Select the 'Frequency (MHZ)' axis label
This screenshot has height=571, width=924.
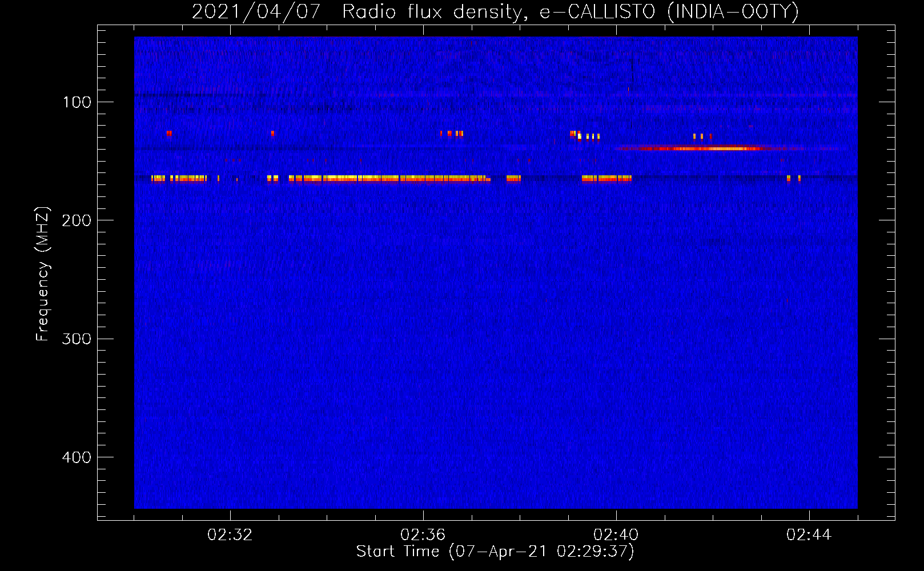click(43, 274)
